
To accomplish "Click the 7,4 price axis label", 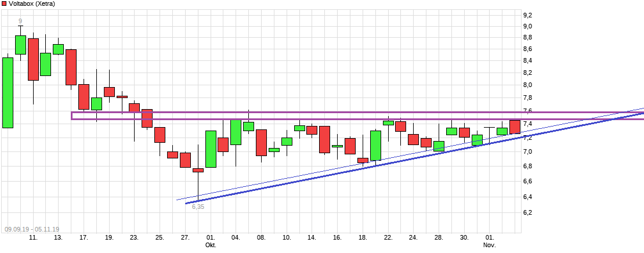I will click(527, 124).
